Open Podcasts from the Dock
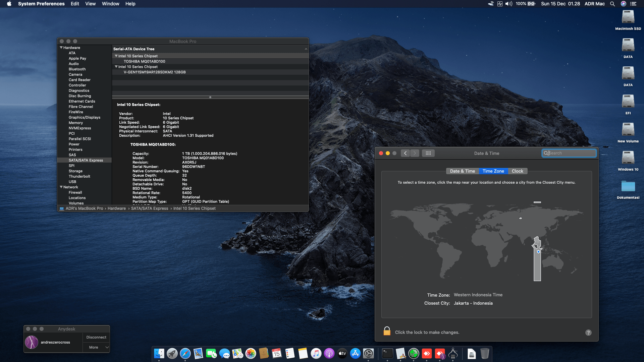The width and height of the screenshot is (644, 362). (x=329, y=354)
